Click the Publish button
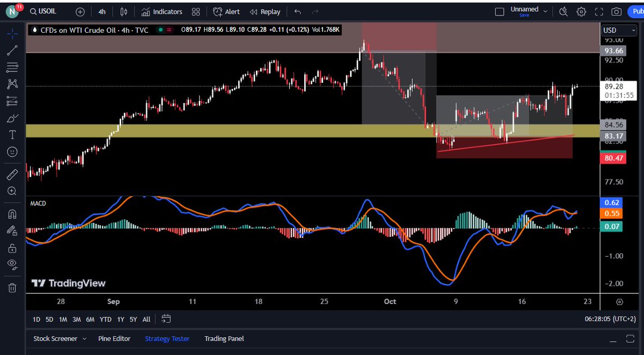Screen dimensions: 644x355 pos(635,11)
